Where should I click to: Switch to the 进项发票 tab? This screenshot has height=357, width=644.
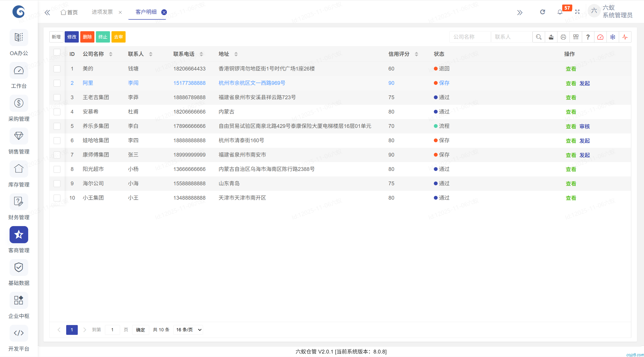102,12
